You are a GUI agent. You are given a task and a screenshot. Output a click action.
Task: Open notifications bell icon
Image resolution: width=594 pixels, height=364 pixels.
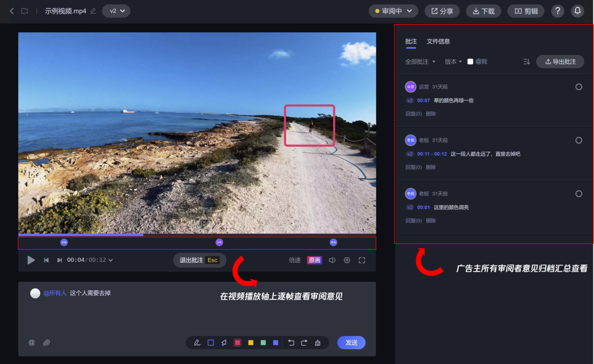pos(577,11)
